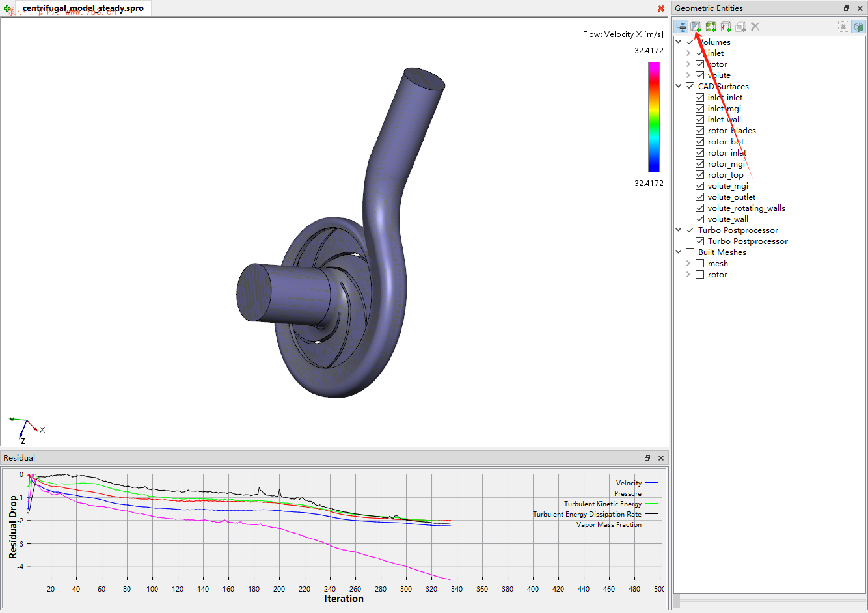
Task: Click the add cutting plane icon
Action: click(x=696, y=27)
